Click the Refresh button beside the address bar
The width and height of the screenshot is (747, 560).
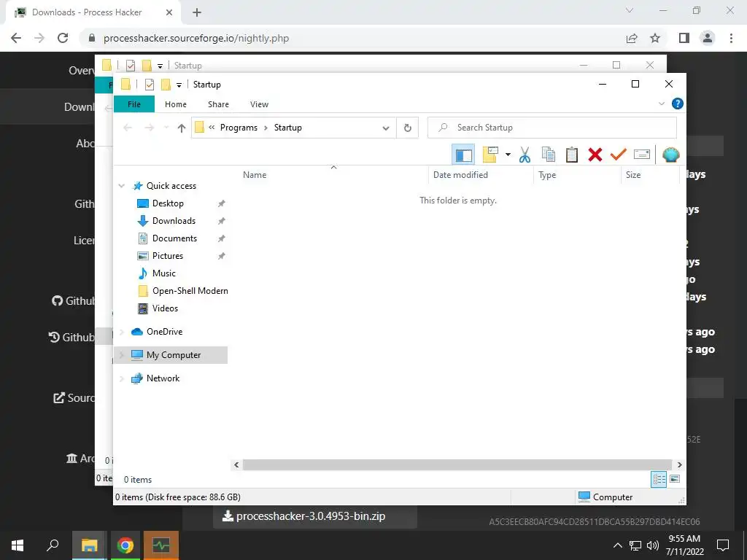(x=407, y=128)
